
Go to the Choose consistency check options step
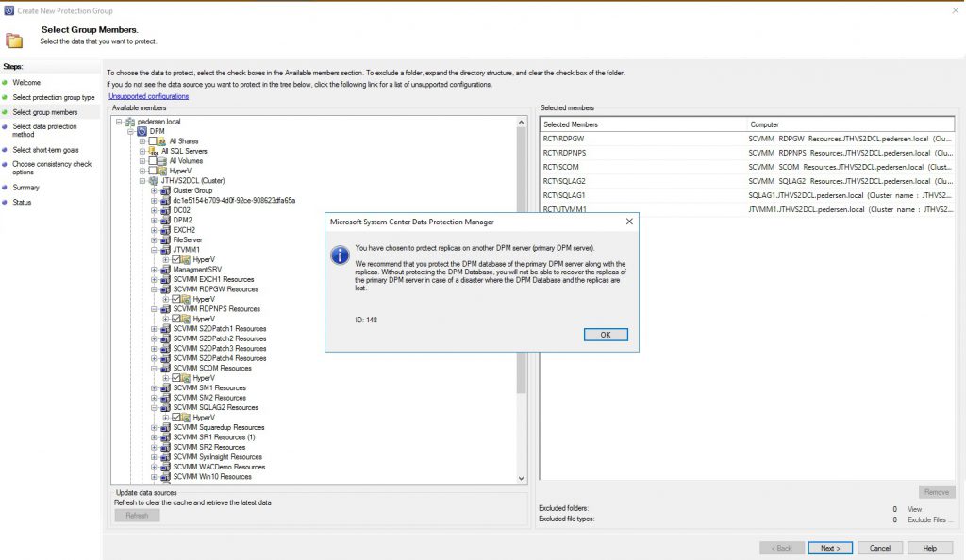pyautogui.click(x=52, y=168)
